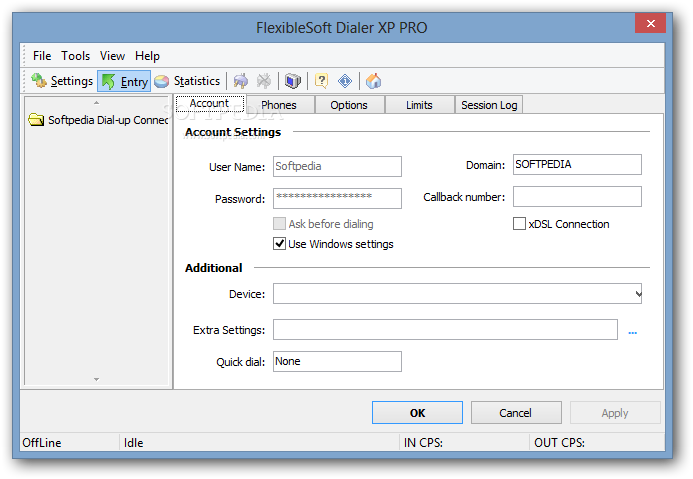The height and width of the screenshot is (479, 693).
Task: Open the Help menu
Action: click(148, 56)
